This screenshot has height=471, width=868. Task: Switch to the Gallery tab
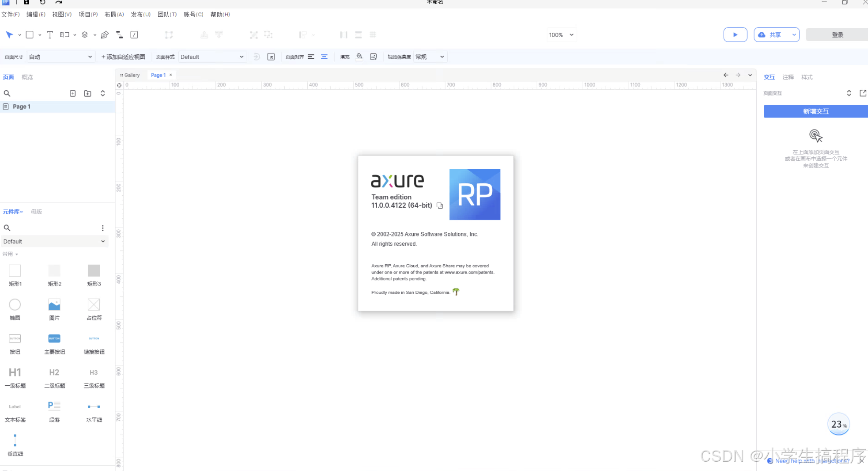pos(130,75)
